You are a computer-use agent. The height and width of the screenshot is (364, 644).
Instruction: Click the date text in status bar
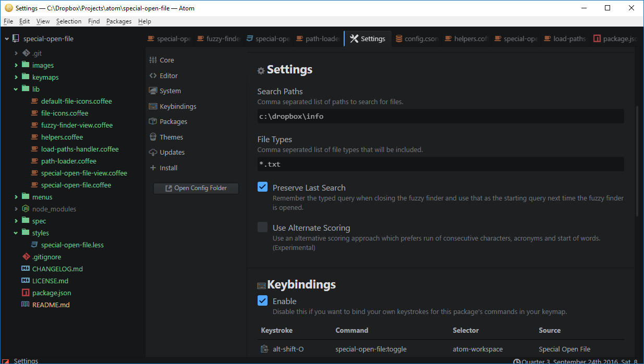579,361
